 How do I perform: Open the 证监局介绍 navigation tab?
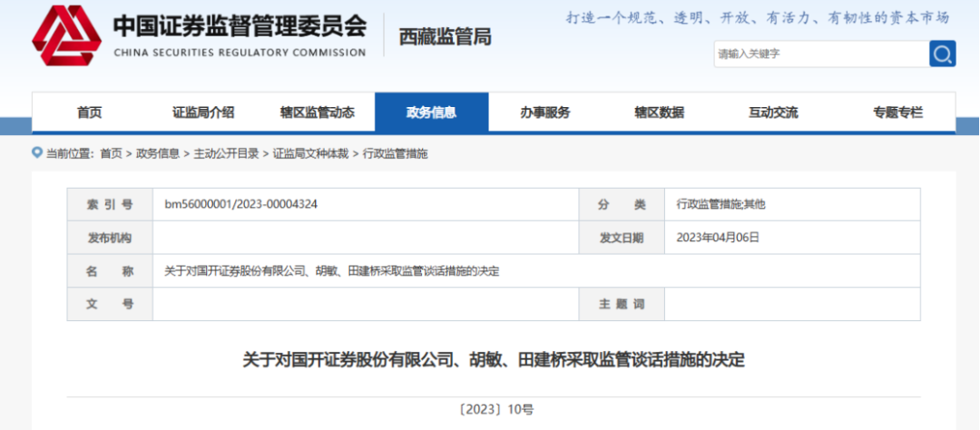click(203, 112)
